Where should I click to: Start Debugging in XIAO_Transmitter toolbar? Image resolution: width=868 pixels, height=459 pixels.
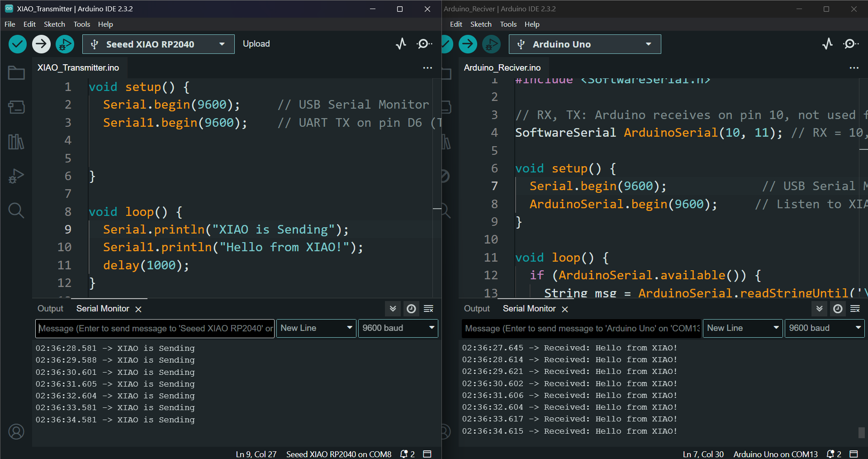65,44
